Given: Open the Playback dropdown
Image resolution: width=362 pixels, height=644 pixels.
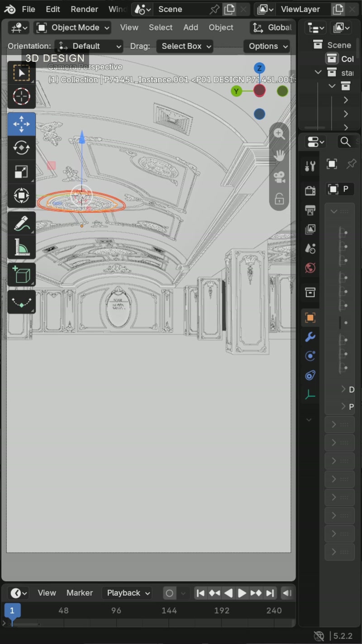Looking at the screenshot, I should click(127, 593).
